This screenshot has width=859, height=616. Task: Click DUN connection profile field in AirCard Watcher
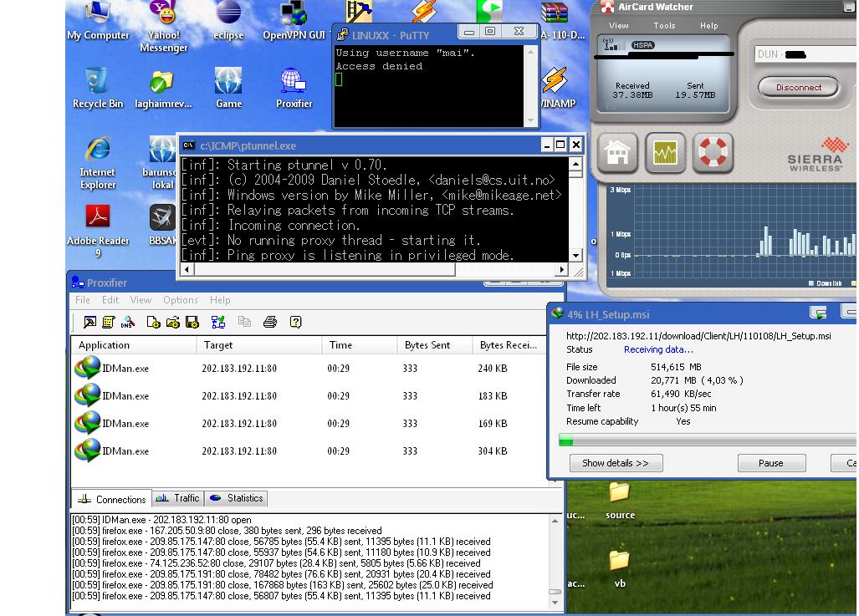(x=805, y=54)
